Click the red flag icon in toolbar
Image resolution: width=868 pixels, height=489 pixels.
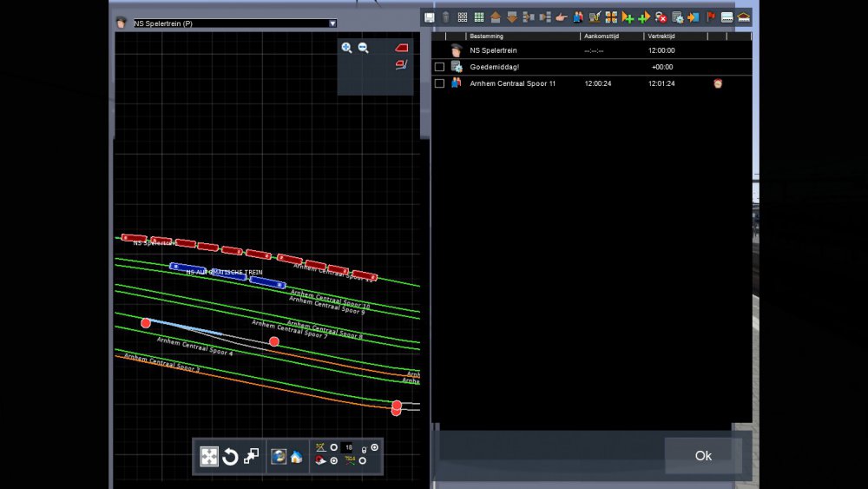click(711, 17)
